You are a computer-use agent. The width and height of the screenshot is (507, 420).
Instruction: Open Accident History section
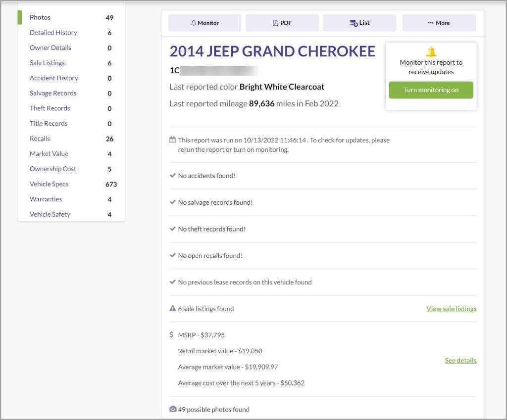coord(54,78)
